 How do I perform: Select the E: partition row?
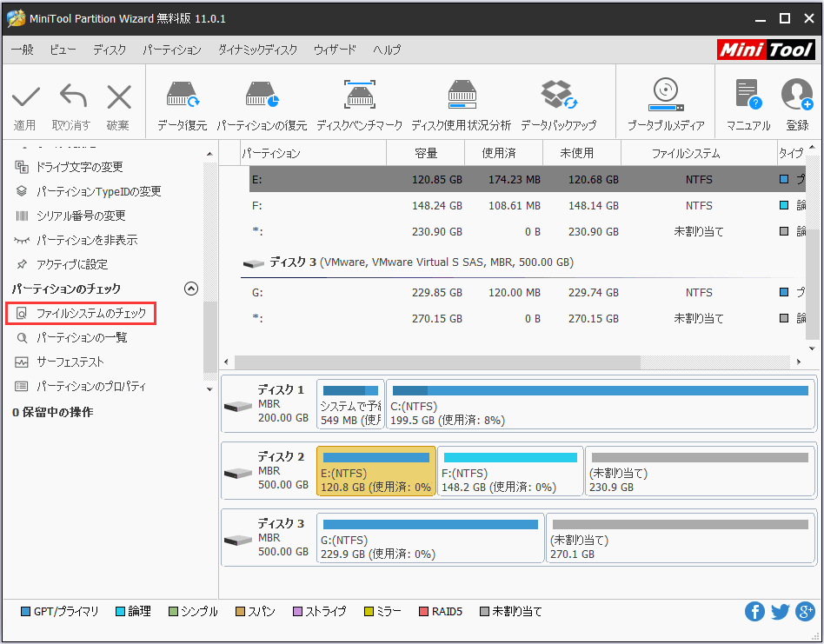point(527,180)
